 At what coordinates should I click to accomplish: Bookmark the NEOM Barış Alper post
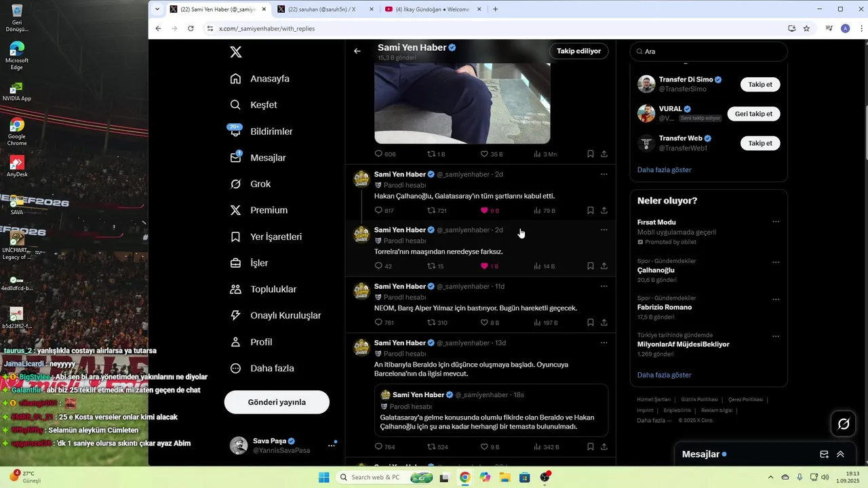tap(591, 323)
